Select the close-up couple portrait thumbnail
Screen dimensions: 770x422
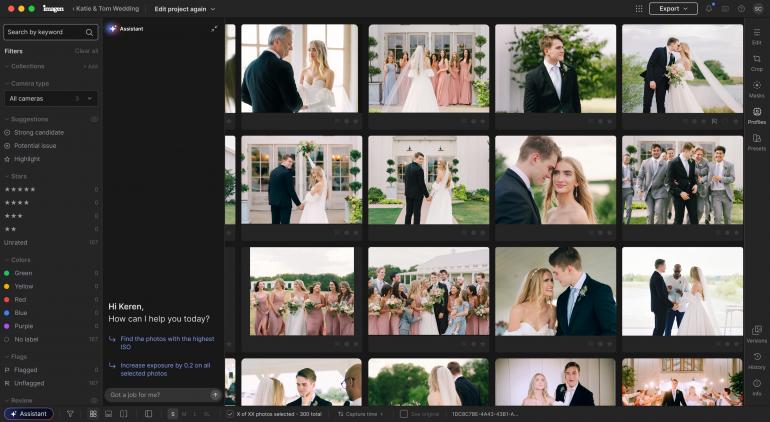coord(555,180)
